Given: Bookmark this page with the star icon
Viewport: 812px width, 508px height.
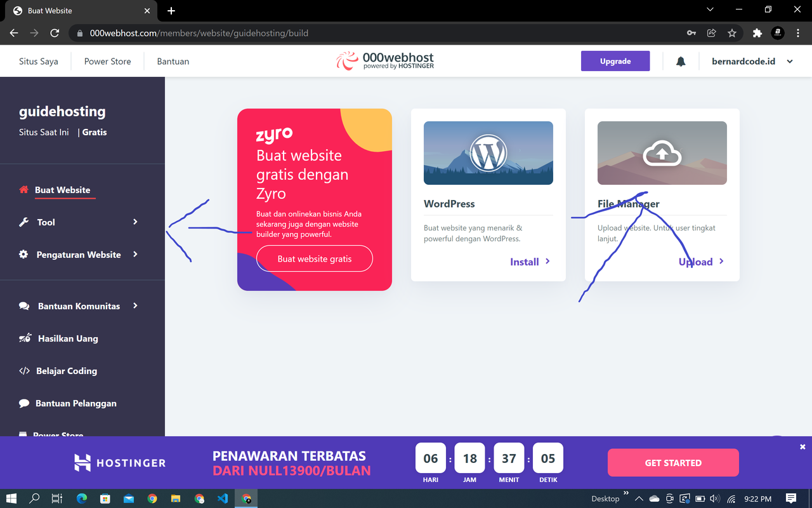Looking at the screenshot, I should click(x=732, y=33).
